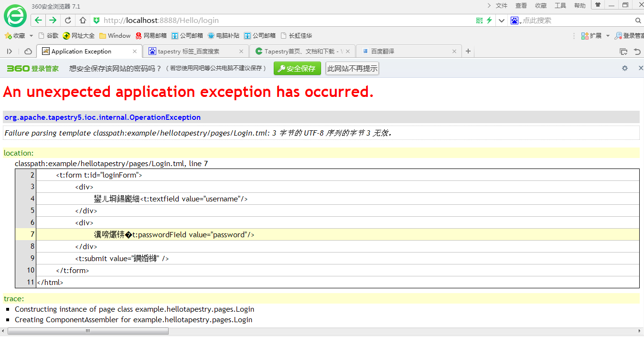Click the 360登录管家 logo in prompt bar
The height and width of the screenshot is (337, 644).
(x=33, y=68)
